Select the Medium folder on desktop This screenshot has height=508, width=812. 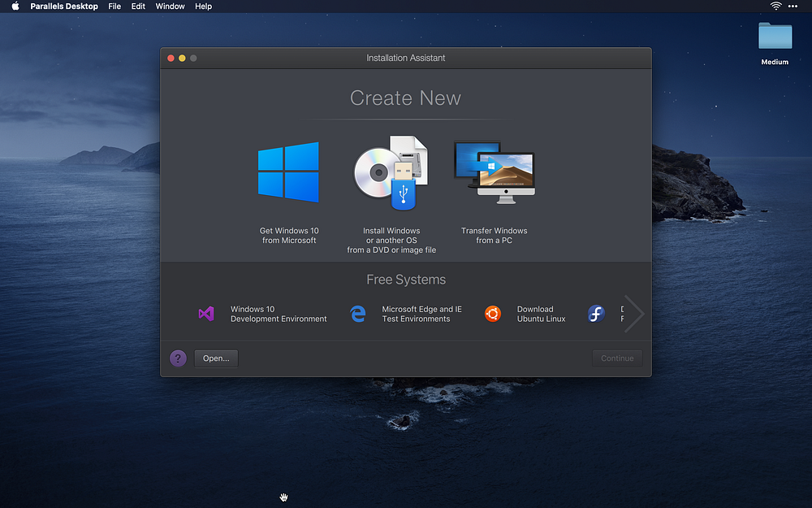click(x=775, y=44)
